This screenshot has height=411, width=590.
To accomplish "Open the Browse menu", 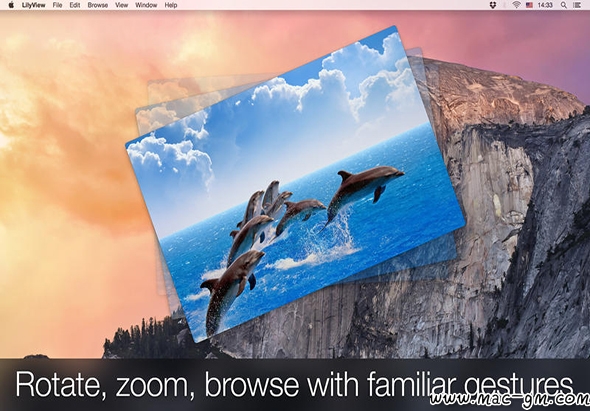I will [x=97, y=5].
